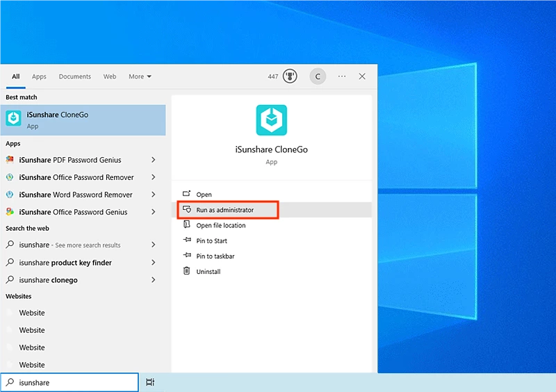The height and width of the screenshot is (392, 556).
Task: Click iSunshare Word Password Remover icon
Action: (10, 195)
